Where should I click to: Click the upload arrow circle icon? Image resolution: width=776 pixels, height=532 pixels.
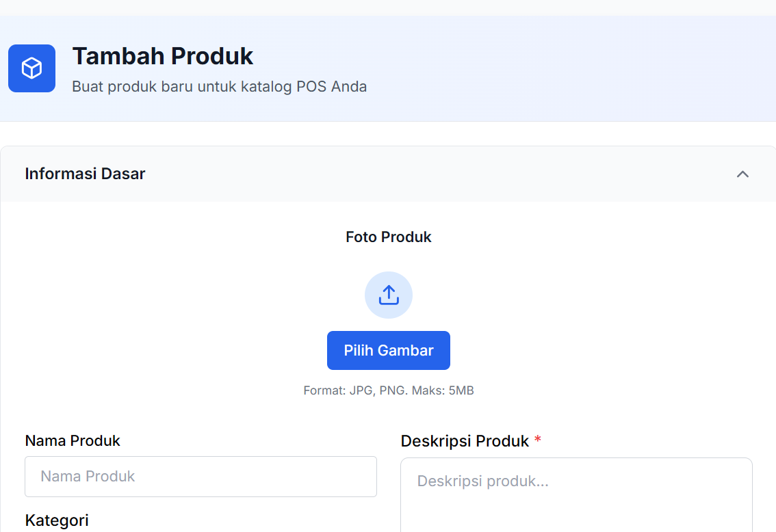tap(389, 295)
